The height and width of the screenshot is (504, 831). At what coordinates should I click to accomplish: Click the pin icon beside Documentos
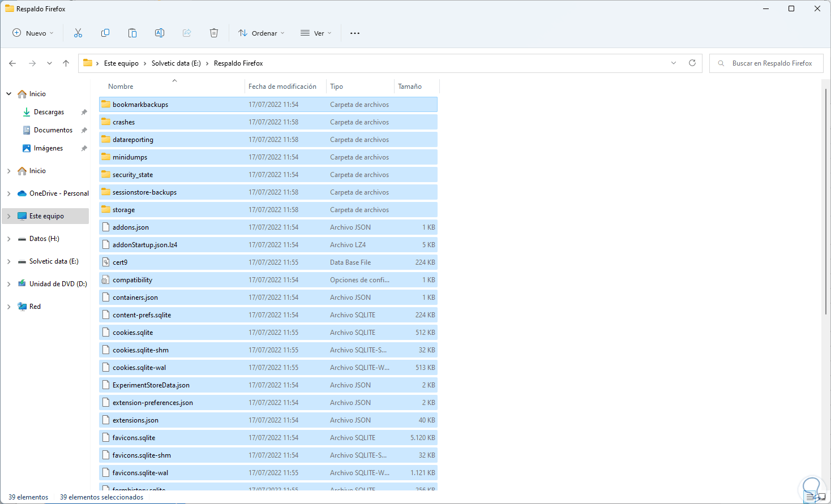point(84,130)
